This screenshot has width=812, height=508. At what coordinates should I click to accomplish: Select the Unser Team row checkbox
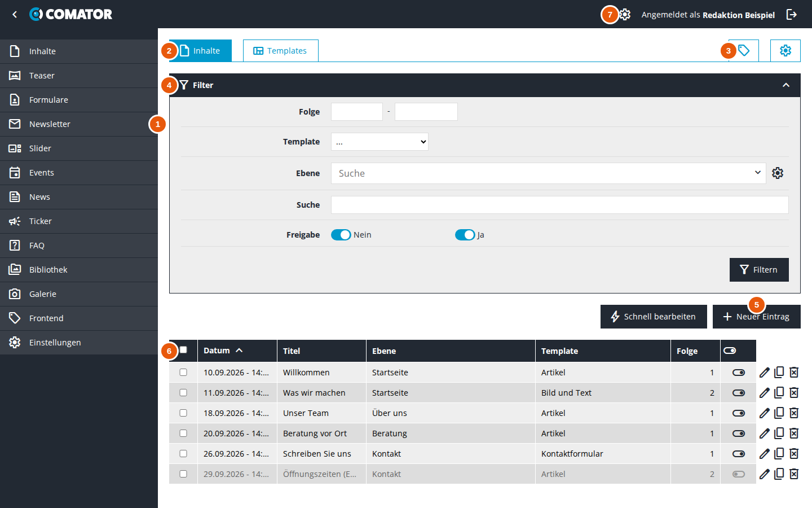point(183,413)
